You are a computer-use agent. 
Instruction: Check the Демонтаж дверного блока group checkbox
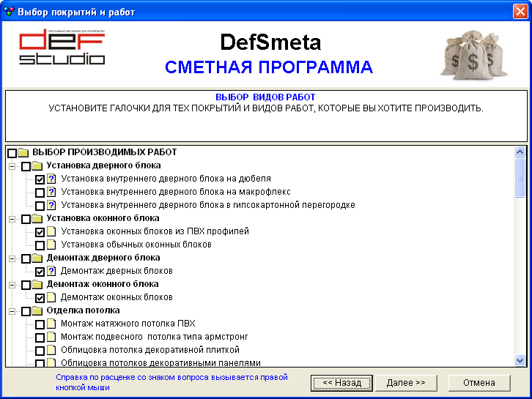pos(26,258)
